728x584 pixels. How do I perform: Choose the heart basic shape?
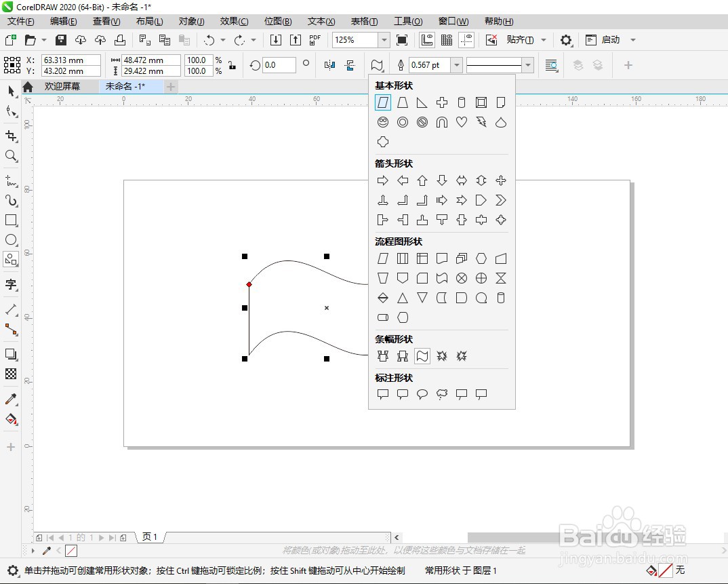[x=461, y=122]
